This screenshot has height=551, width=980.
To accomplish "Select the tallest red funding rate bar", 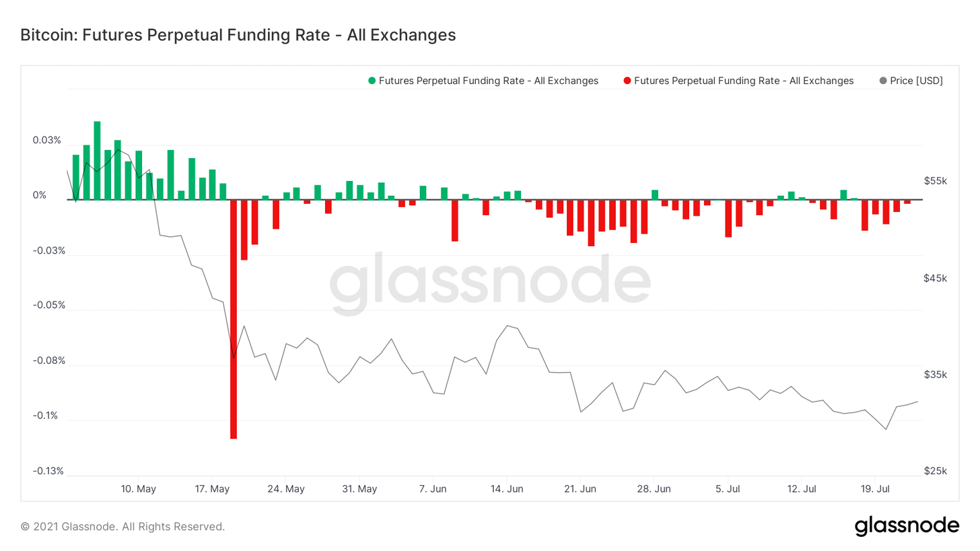I will tap(234, 319).
